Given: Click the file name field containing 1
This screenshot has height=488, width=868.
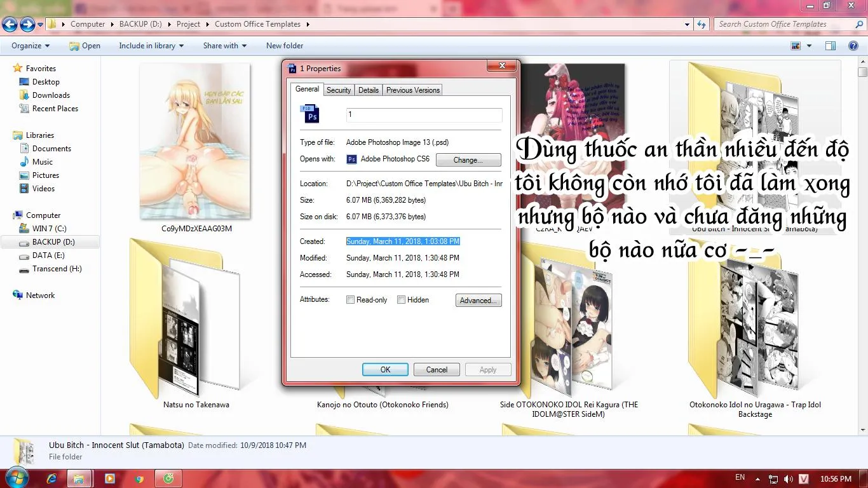Looking at the screenshot, I should tap(424, 115).
